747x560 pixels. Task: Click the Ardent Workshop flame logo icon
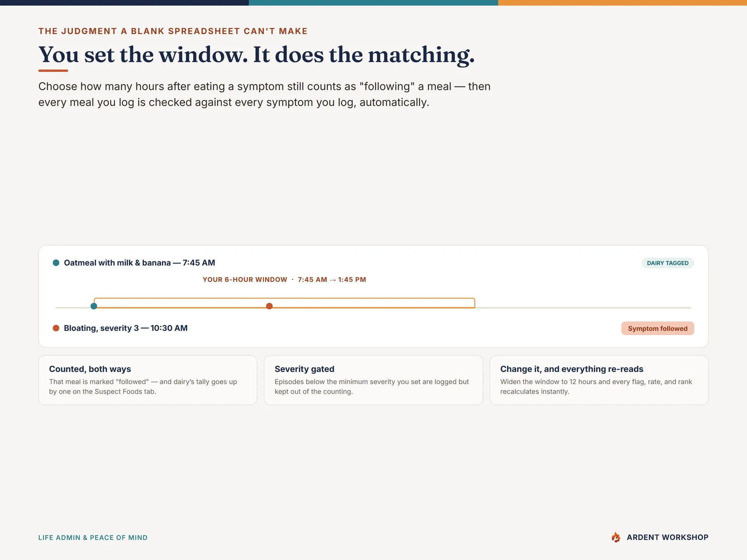[616, 537]
